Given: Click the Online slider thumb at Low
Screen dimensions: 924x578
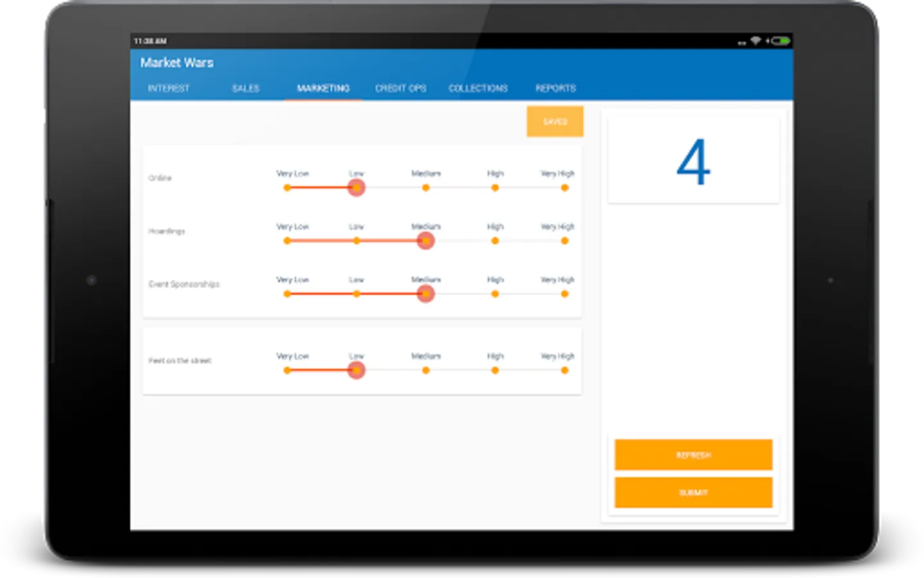Looking at the screenshot, I should coord(356,188).
